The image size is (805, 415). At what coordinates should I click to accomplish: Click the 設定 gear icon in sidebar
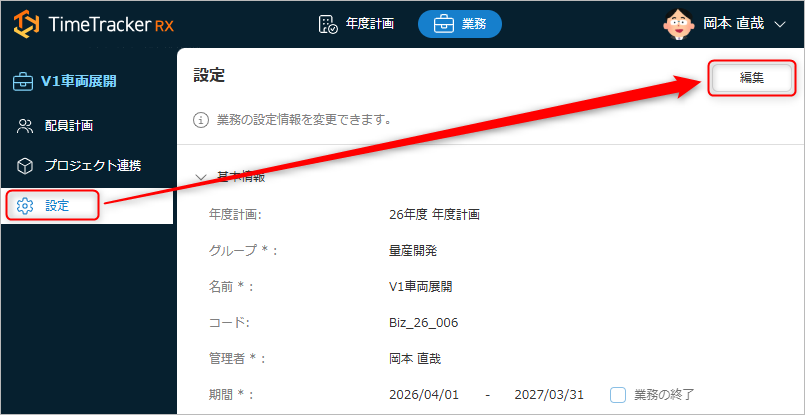(26, 205)
